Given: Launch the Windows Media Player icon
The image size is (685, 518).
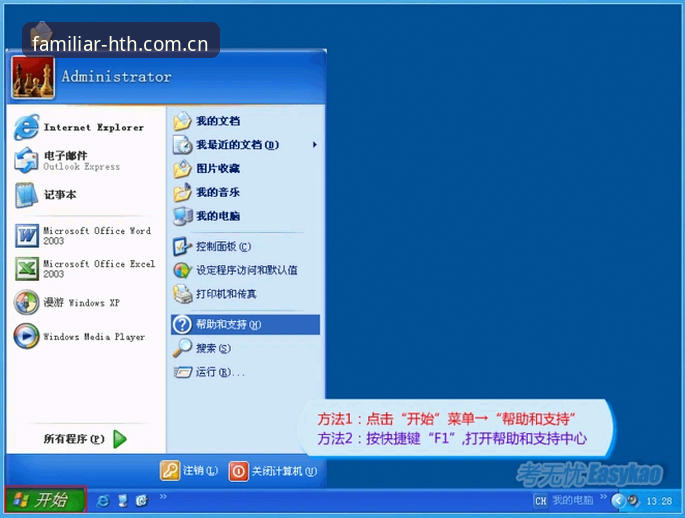Looking at the screenshot, I should pos(26,336).
